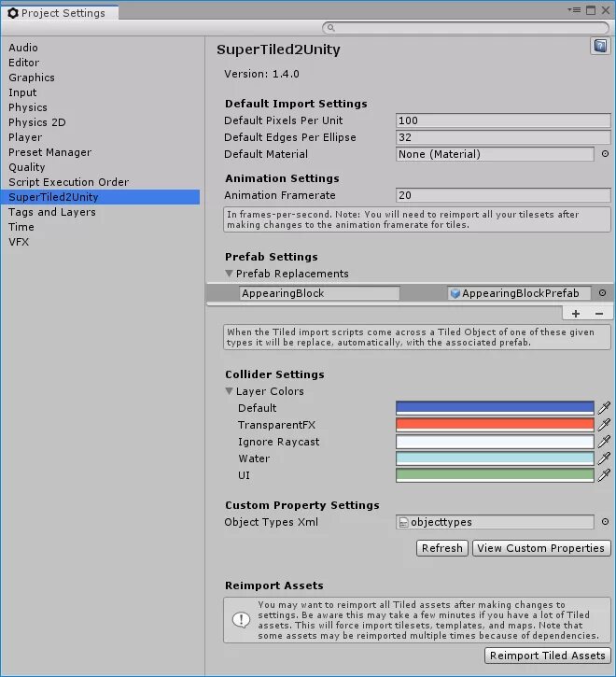Open the UI green color swatch
Viewport: 616px width, 677px height.
tap(495, 475)
